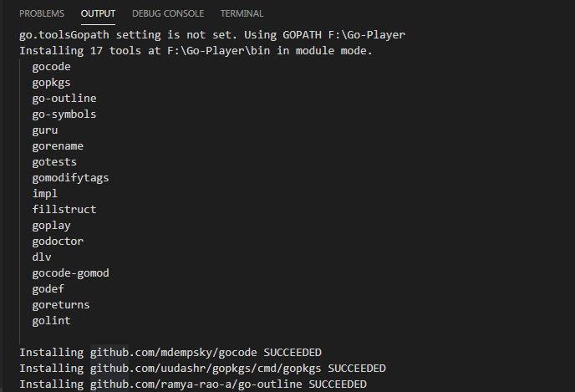Click the 'Installing 17 tools' message line

(x=196, y=51)
